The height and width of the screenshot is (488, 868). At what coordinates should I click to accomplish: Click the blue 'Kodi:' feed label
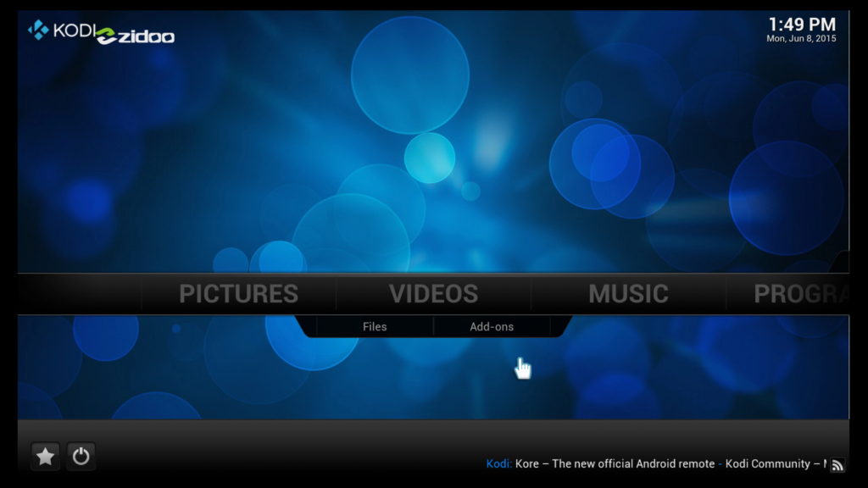click(x=498, y=463)
